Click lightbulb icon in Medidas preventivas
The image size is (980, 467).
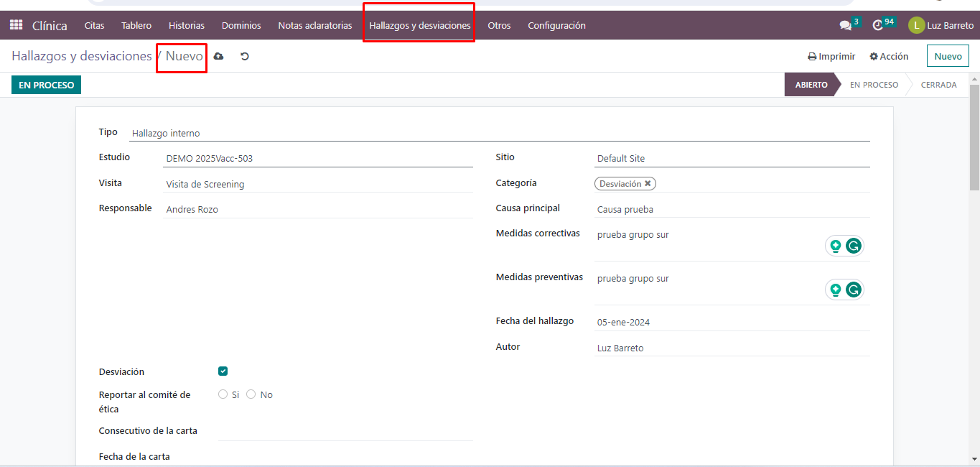click(x=835, y=290)
